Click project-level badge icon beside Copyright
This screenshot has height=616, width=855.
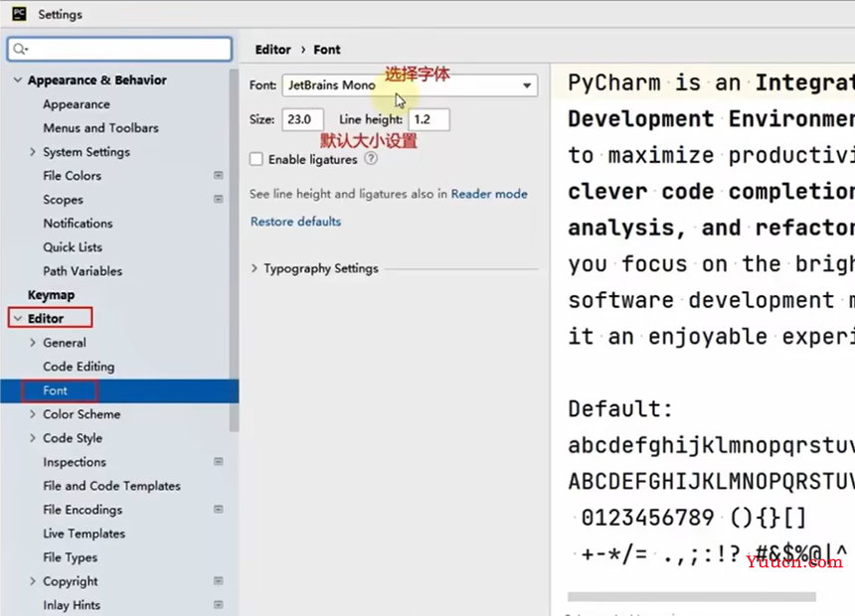click(x=218, y=581)
